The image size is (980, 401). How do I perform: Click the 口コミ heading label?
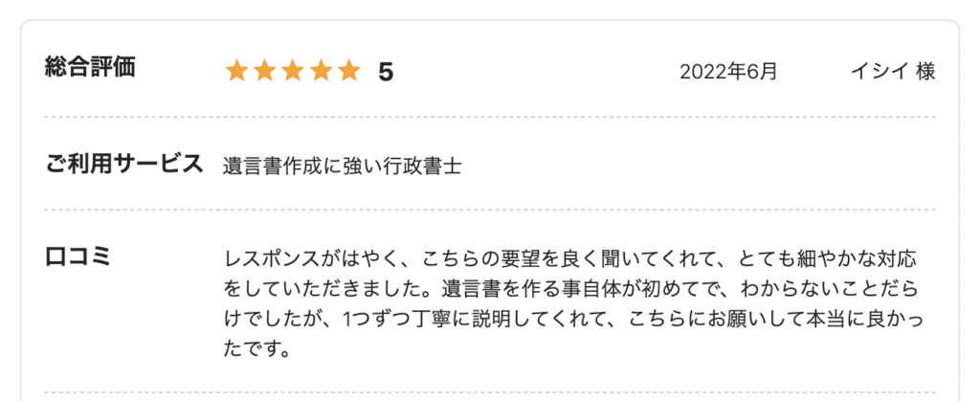click(78, 256)
